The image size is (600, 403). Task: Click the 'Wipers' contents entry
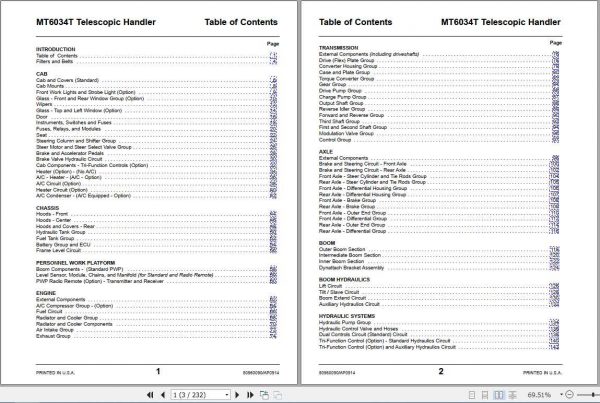pyautogui.click(x=44, y=104)
